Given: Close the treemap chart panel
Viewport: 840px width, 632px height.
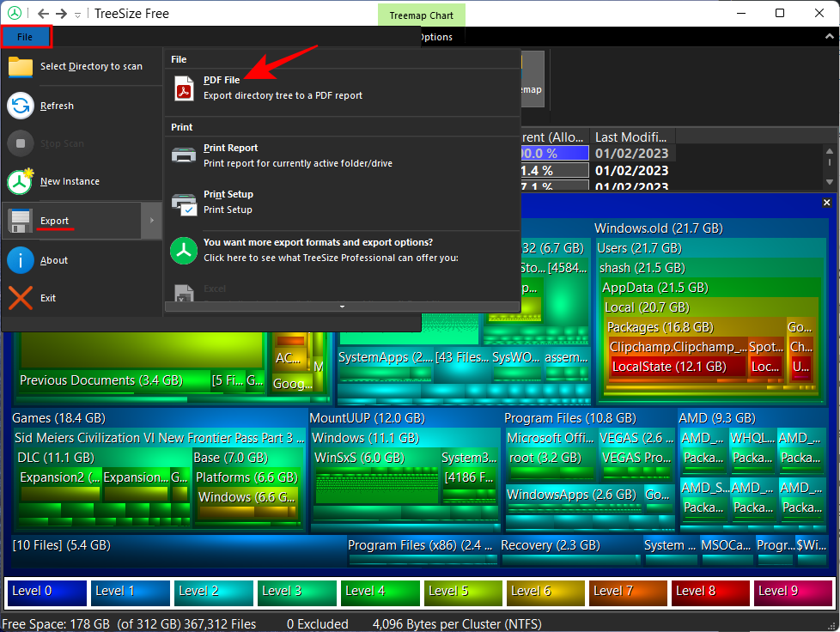Looking at the screenshot, I should (x=826, y=203).
